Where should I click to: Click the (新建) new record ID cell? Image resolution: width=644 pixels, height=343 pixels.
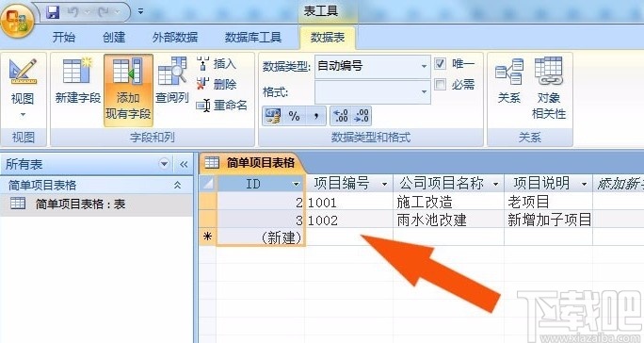point(261,237)
